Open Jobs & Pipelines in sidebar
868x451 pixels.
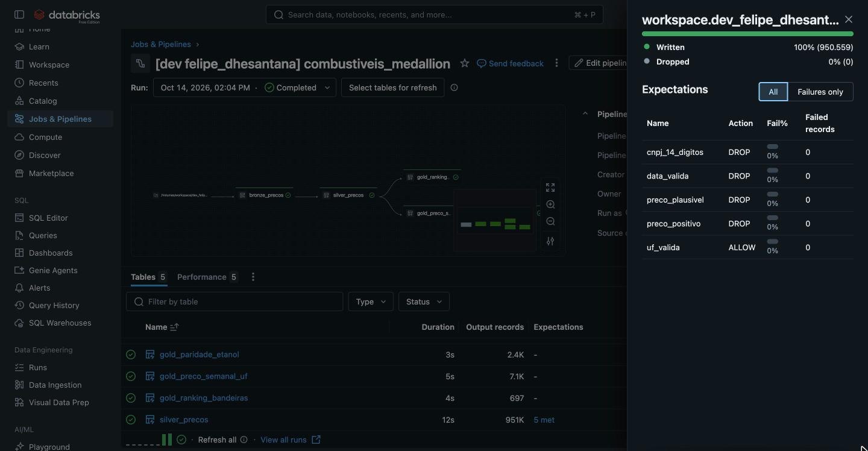(x=60, y=119)
